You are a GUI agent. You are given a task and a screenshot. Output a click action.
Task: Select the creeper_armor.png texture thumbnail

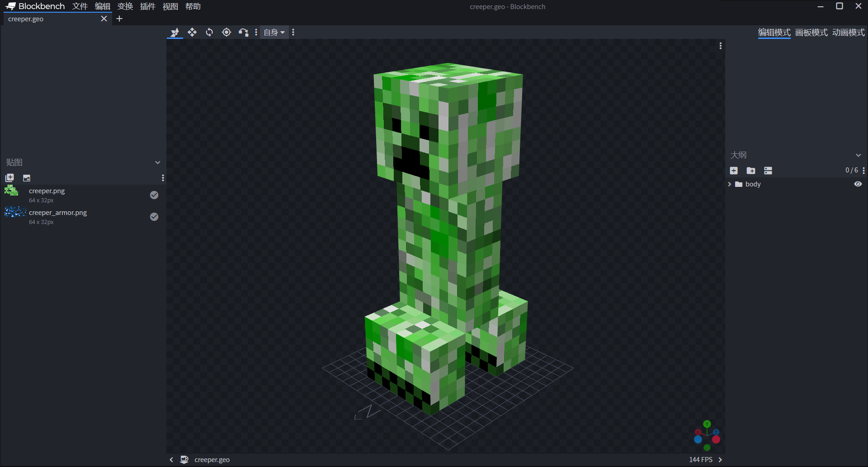tap(15, 212)
